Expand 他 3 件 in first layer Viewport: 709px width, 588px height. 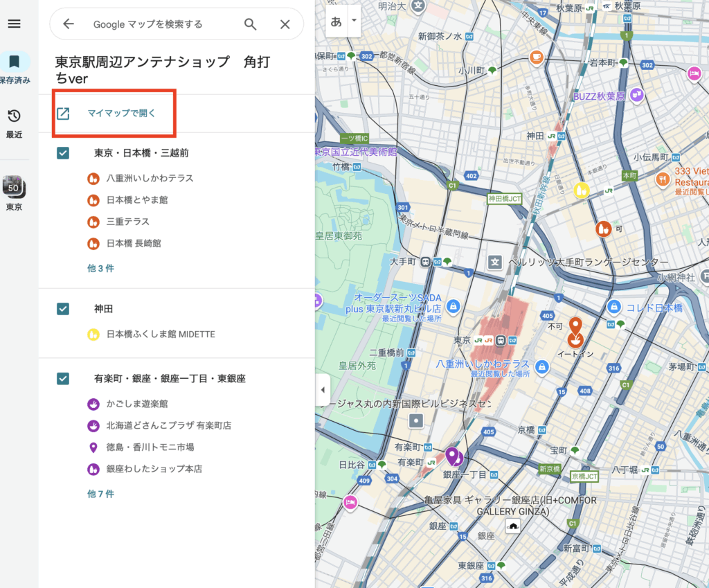pyautogui.click(x=100, y=269)
